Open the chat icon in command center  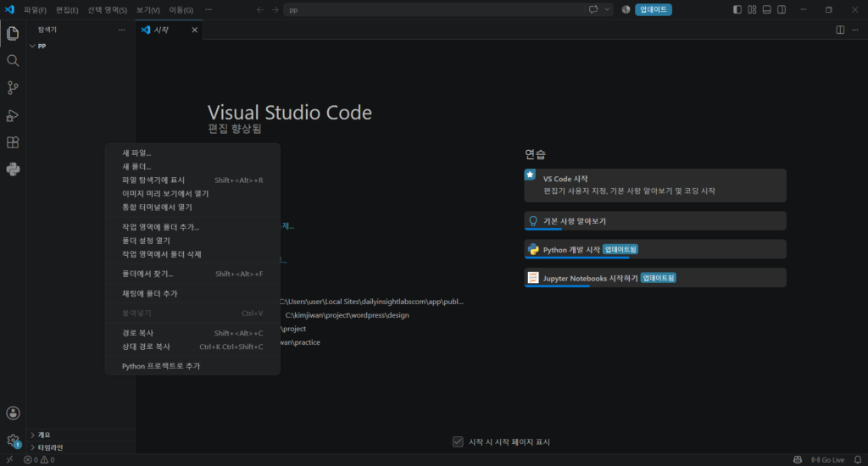(x=593, y=9)
